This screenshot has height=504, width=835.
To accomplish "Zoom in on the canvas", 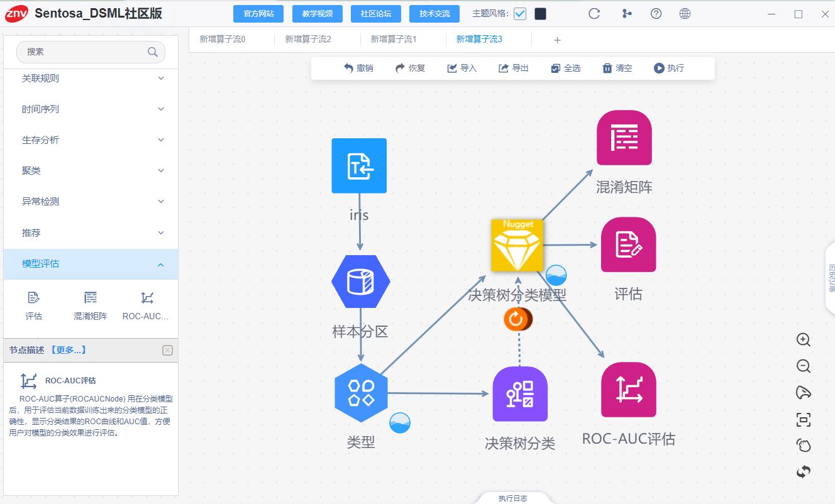I will tap(804, 340).
